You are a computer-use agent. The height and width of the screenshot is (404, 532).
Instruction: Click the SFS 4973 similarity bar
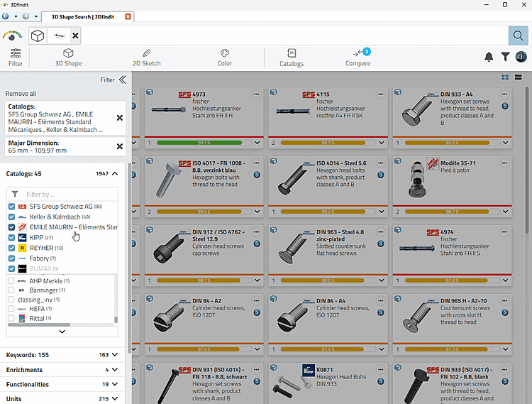[x=204, y=143]
